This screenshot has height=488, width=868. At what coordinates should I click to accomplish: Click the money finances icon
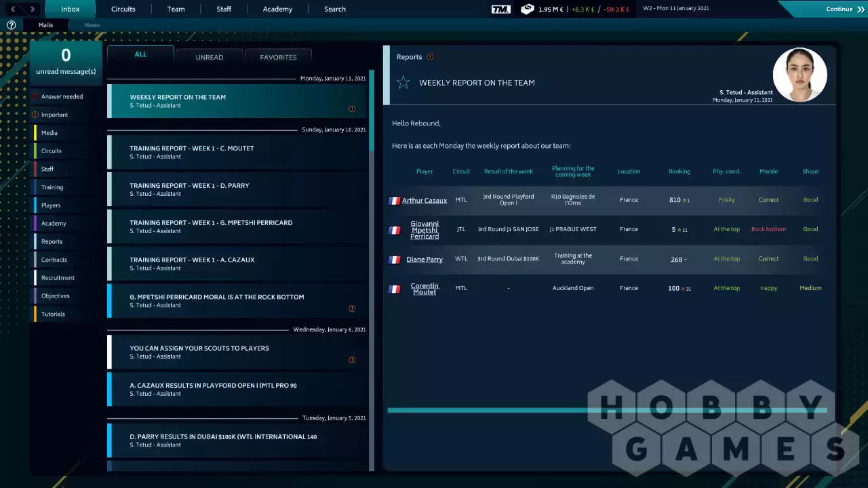(x=528, y=9)
